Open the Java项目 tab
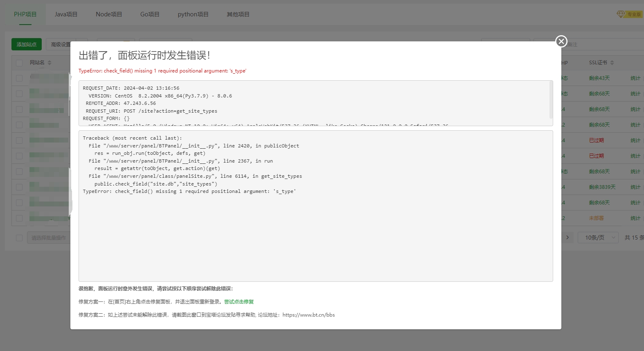The image size is (644, 351). [x=66, y=14]
